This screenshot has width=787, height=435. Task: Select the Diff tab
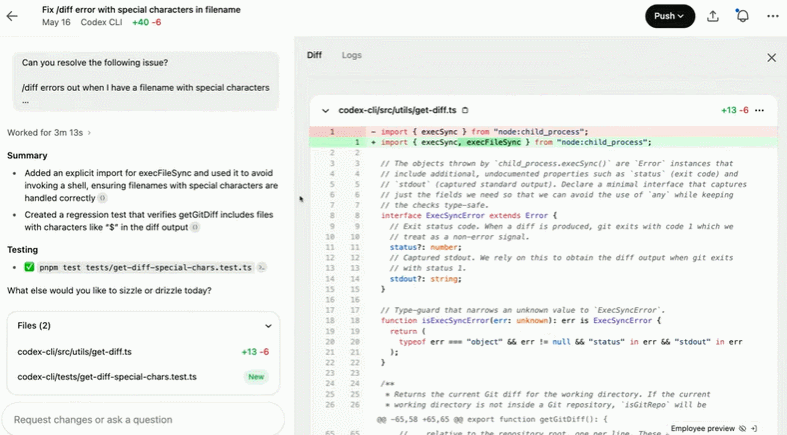(x=314, y=55)
